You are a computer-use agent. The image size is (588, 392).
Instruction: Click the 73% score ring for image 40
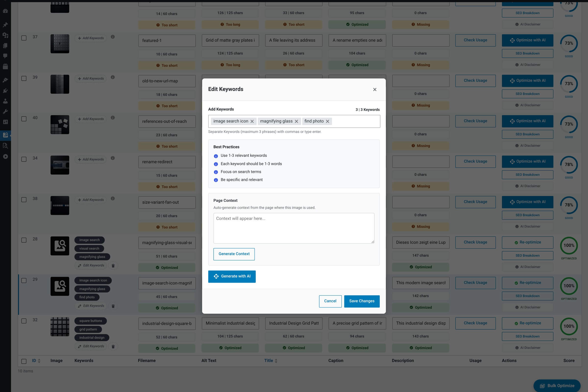(569, 124)
